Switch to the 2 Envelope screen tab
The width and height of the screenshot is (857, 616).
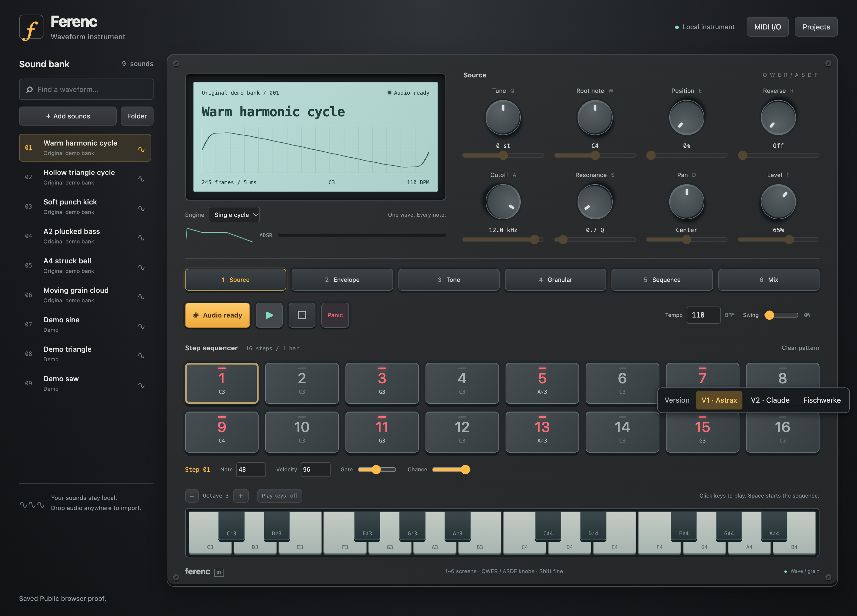tap(342, 280)
